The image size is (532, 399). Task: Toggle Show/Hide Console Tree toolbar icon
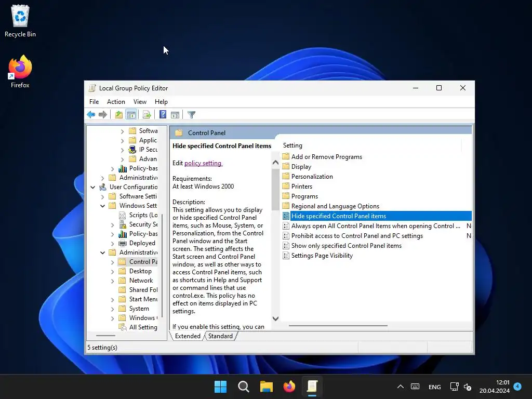[131, 115]
